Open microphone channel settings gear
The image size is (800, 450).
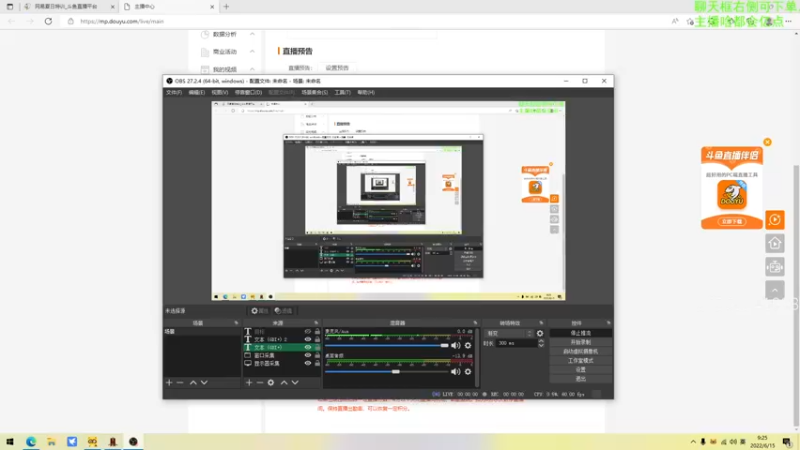click(x=468, y=345)
